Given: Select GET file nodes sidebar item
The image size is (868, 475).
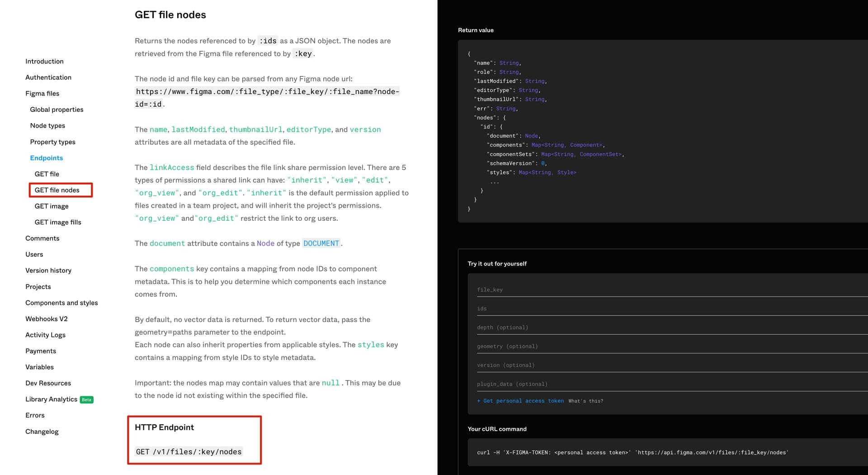Looking at the screenshot, I should click(x=57, y=190).
